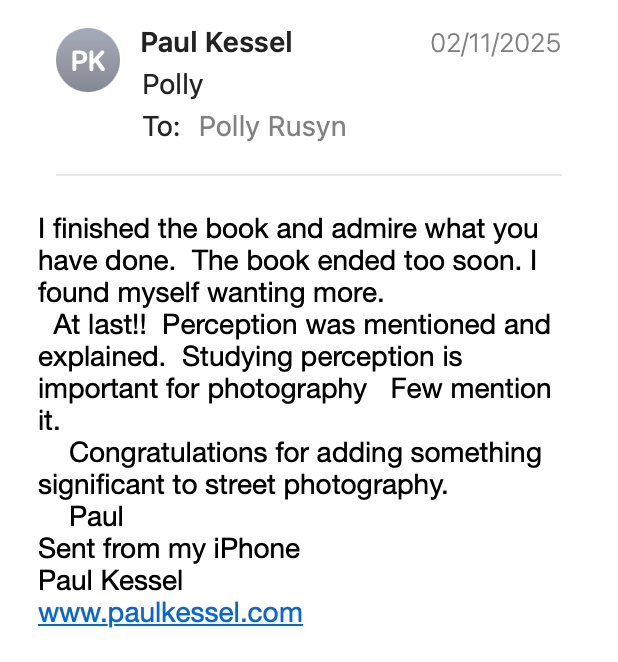Screen dimensions: 618x662
Task: Click the email date 02/11/2025
Action: pos(495,43)
